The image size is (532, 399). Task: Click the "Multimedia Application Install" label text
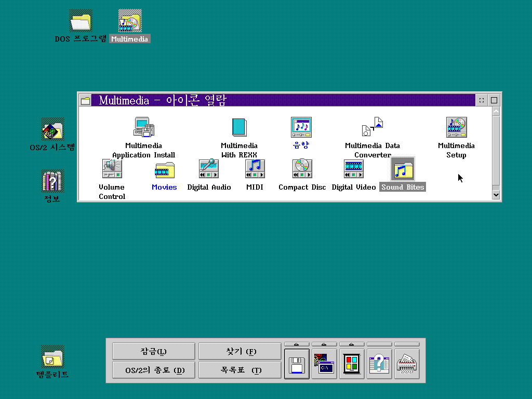144,150
